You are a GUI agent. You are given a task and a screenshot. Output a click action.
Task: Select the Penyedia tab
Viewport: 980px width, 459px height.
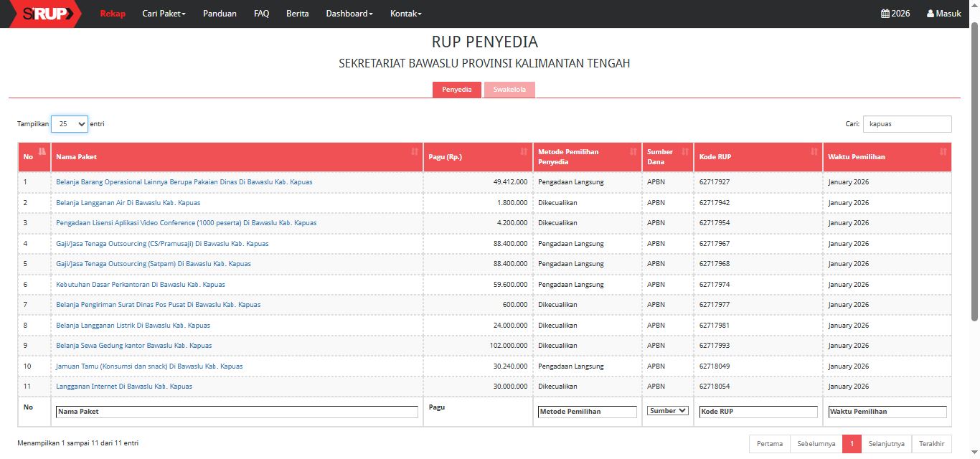tap(457, 90)
